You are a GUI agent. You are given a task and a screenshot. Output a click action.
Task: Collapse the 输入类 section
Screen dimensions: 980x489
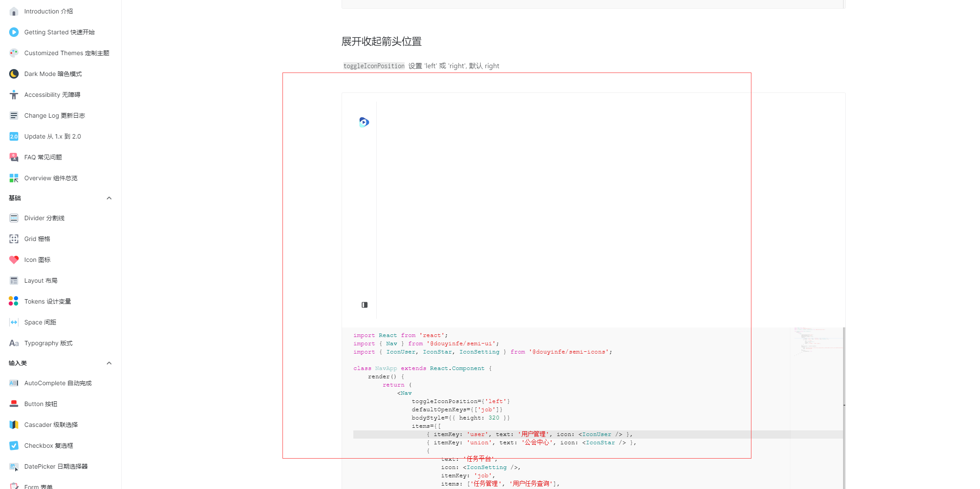109,363
